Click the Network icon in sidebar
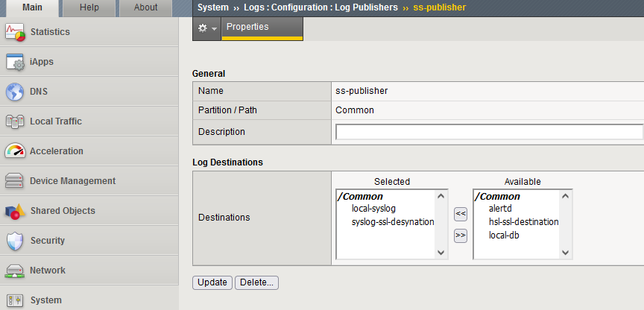 click(15, 271)
